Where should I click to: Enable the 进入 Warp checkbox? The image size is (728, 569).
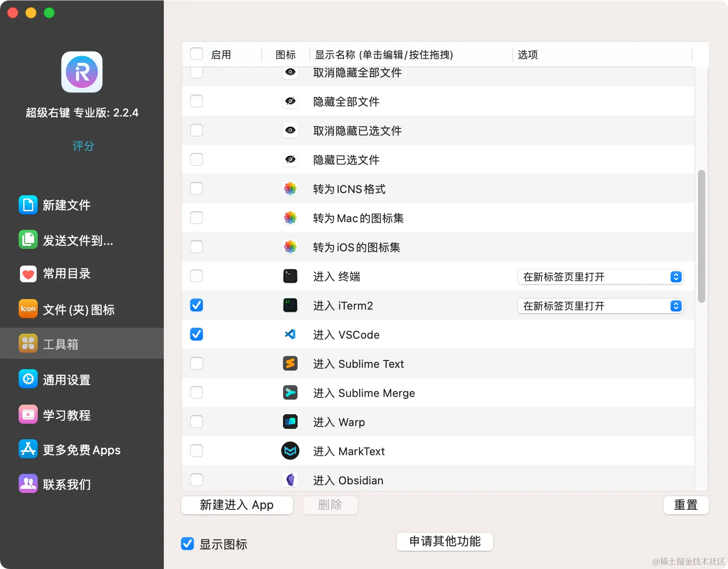pyautogui.click(x=197, y=422)
